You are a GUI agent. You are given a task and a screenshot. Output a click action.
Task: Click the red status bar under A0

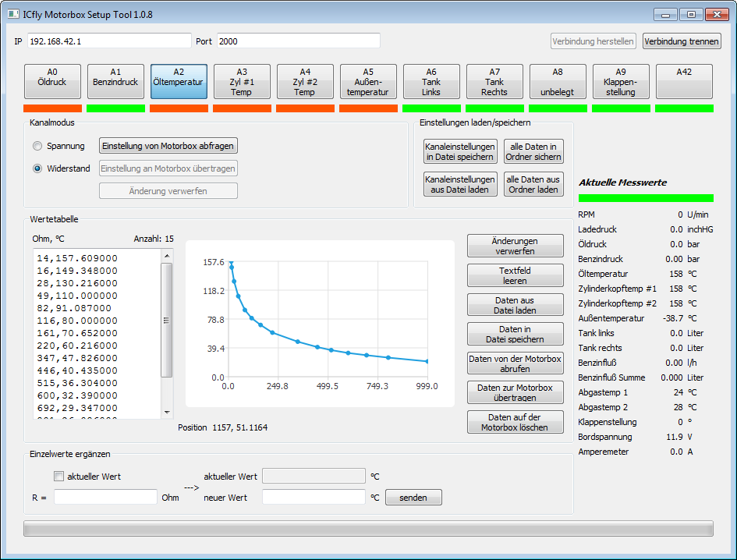[x=53, y=108]
